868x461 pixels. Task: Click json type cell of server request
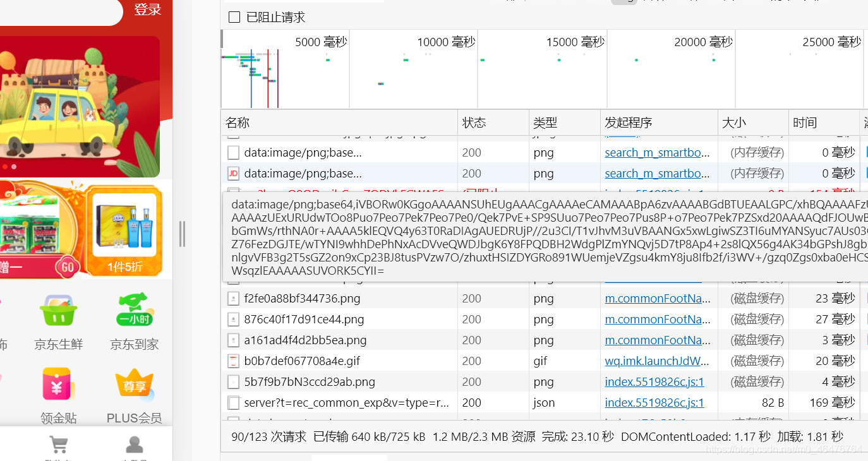[x=544, y=402]
